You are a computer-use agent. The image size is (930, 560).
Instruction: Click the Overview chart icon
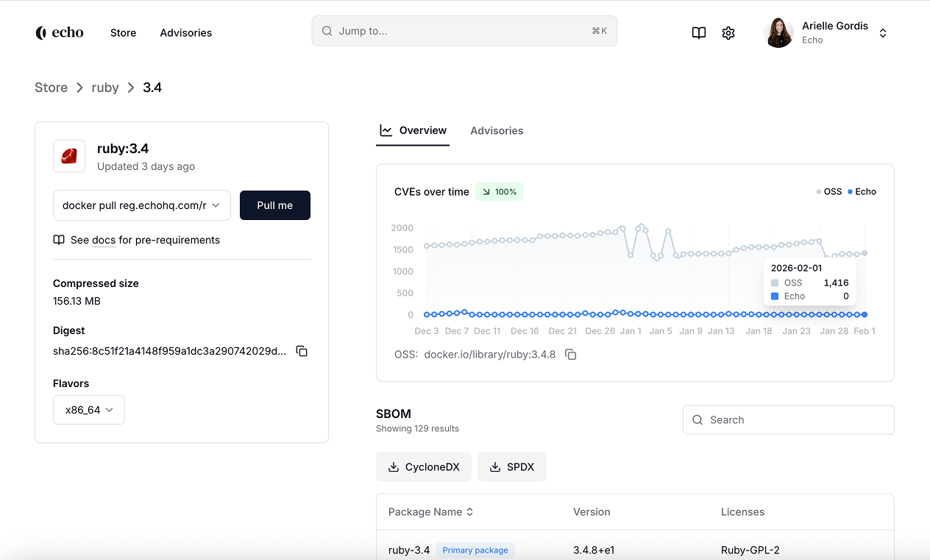[386, 130]
